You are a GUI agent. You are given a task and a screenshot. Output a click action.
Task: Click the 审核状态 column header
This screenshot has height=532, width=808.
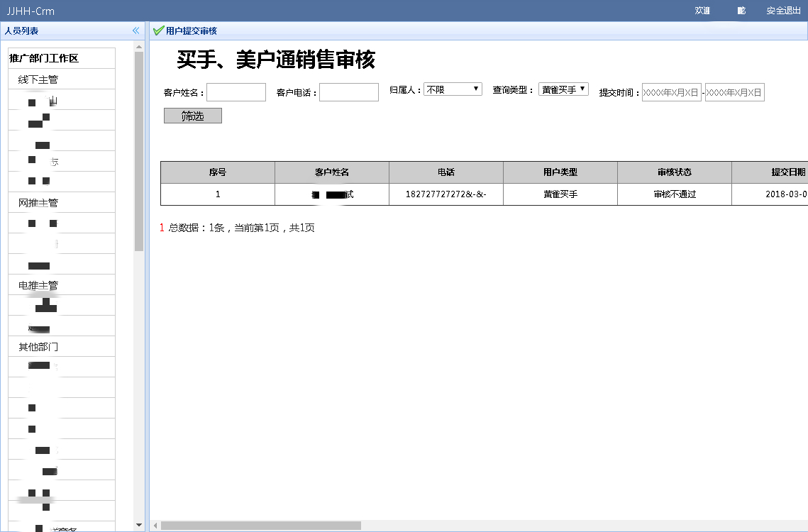point(674,172)
